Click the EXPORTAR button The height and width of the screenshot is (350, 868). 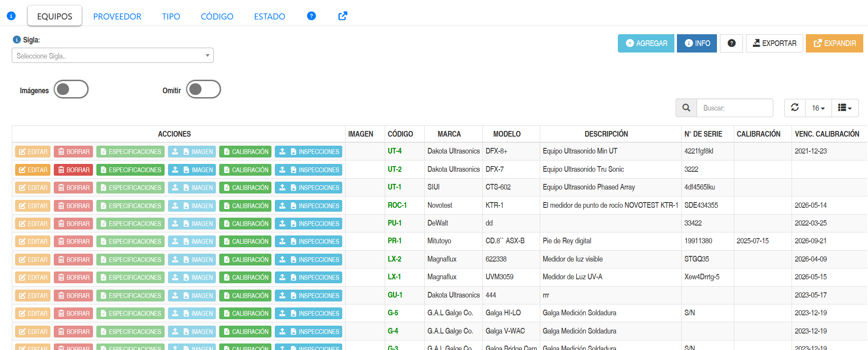[774, 43]
